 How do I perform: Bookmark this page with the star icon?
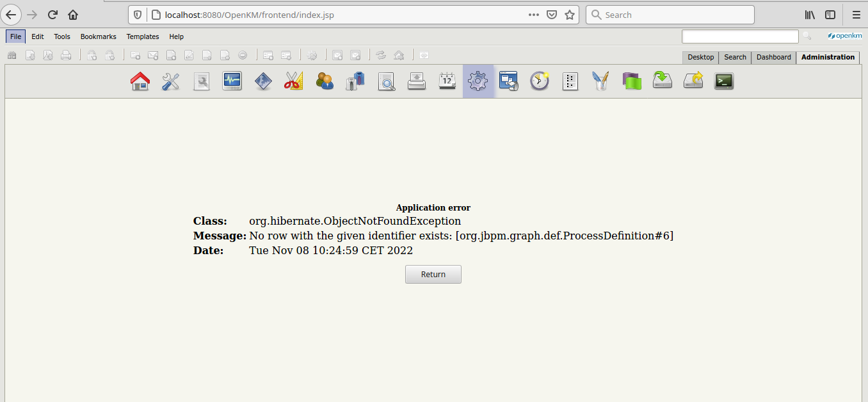(x=569, y=15)
